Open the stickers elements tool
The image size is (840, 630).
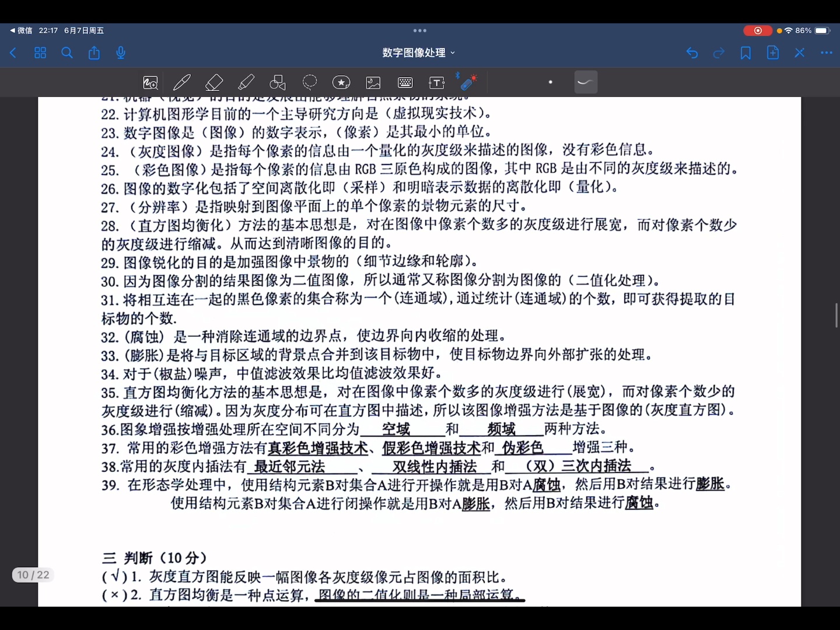point(341,82)
